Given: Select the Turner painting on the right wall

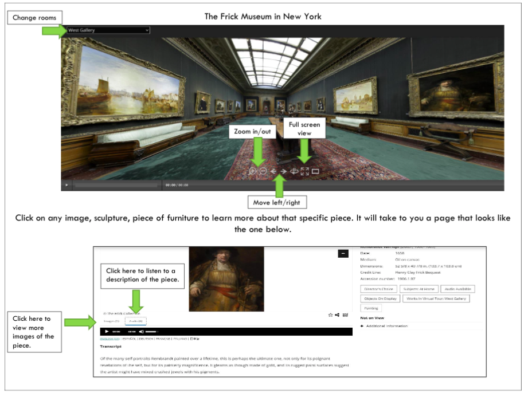Looking at the screenshot, I should tap(355, 96).
